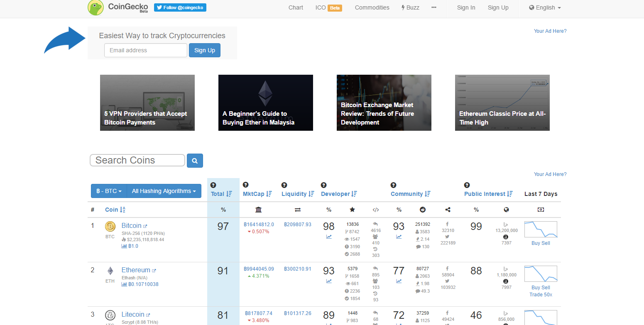Click Bitcoin liquidity ฿209807.93
The image size is (644, 325).
click(298, 225)
